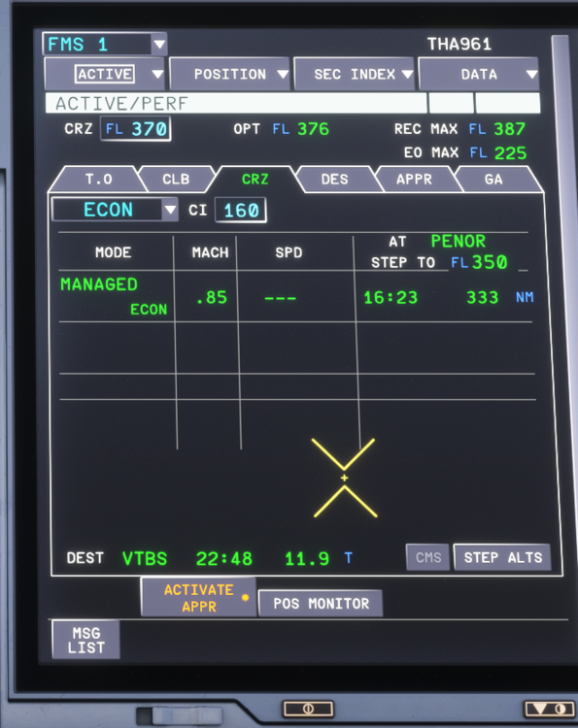The height and width of the screenshot is (728, 578).
Task: Switch to the GA performance tab
Action: [493, 180]
